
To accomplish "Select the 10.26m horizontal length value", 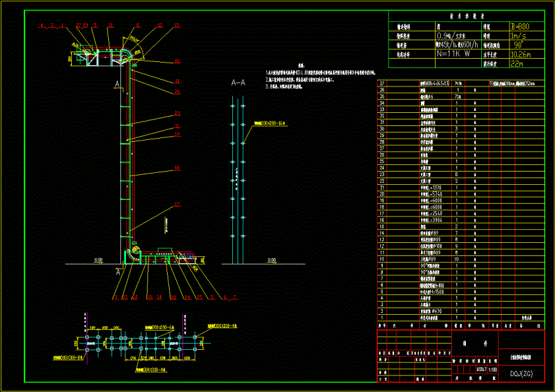I will click(x=520, y=55).
